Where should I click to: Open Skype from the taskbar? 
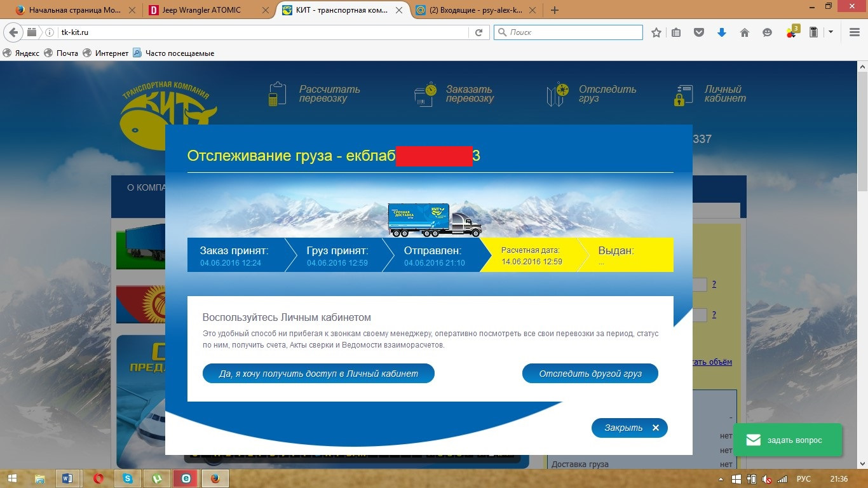tap(127, 478)
